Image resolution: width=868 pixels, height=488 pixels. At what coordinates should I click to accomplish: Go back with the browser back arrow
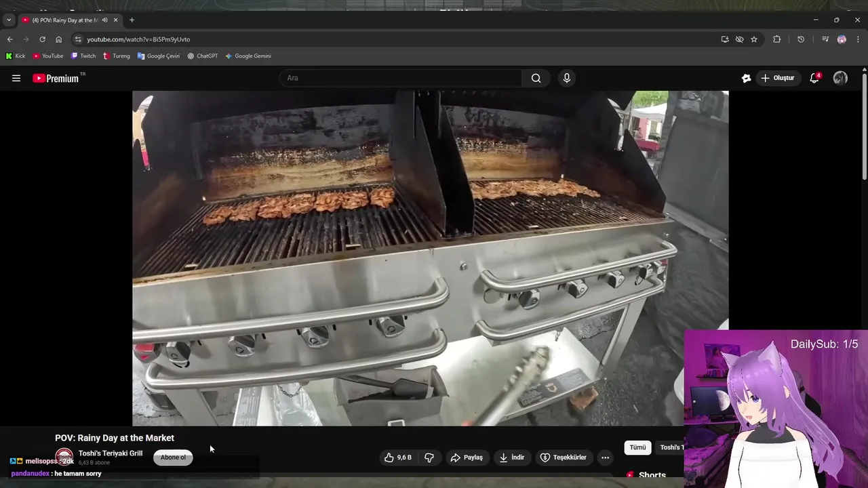click(9, 39)
